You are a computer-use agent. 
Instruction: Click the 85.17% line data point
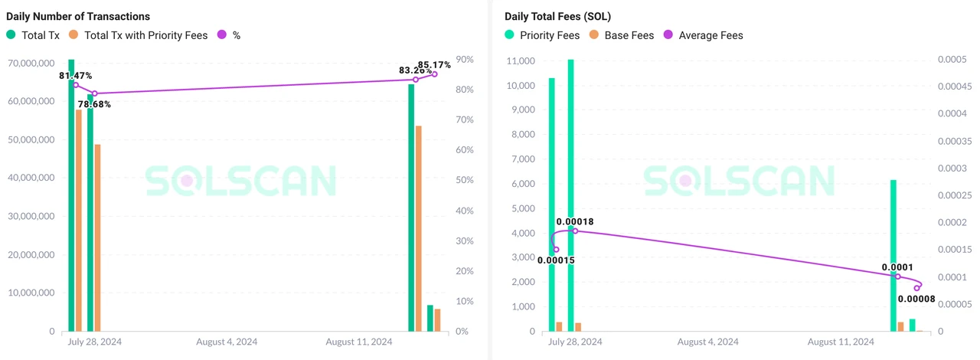[x=434, y=74]
